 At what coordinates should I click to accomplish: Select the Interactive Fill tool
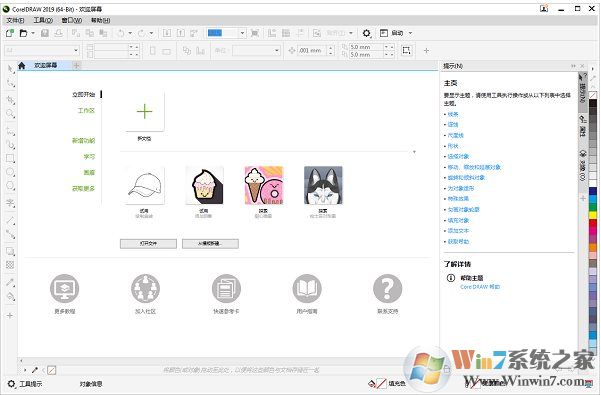[10, 297]
